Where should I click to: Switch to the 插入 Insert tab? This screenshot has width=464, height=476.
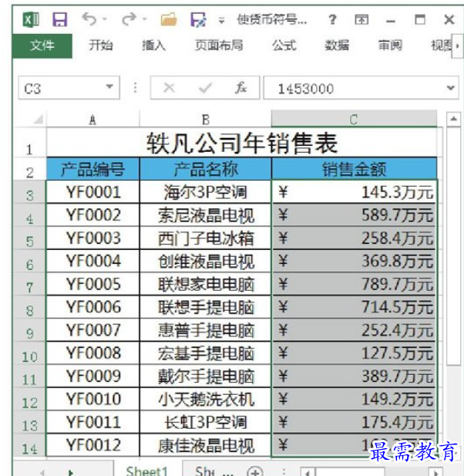click(153, 46)
